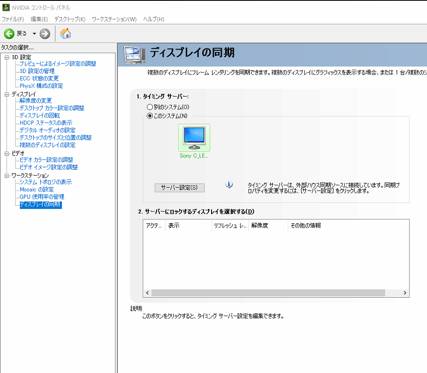
Task: Open the 編集(E) menu
Action: coord(39,19)
